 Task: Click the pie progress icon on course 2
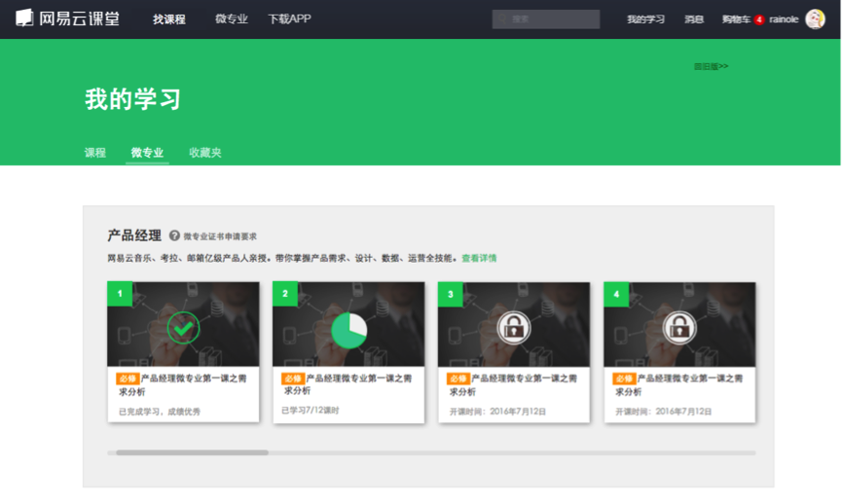[349, 331]
